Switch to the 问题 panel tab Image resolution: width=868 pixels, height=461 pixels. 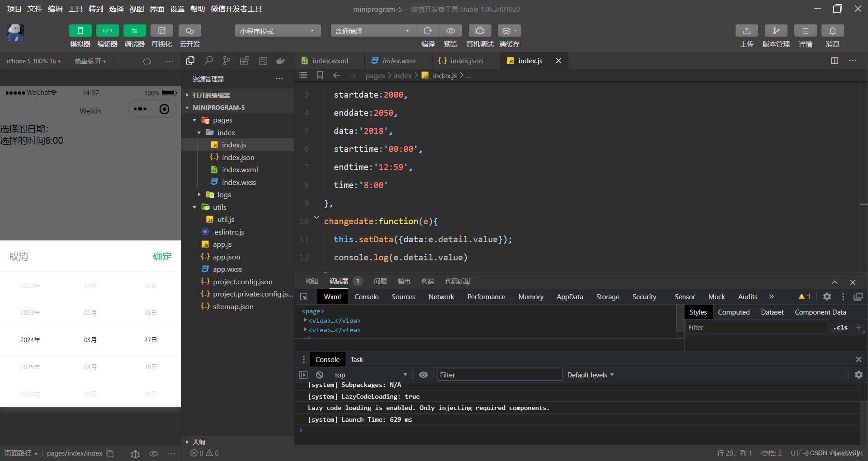pyautogui.click(x=380, y=281)
